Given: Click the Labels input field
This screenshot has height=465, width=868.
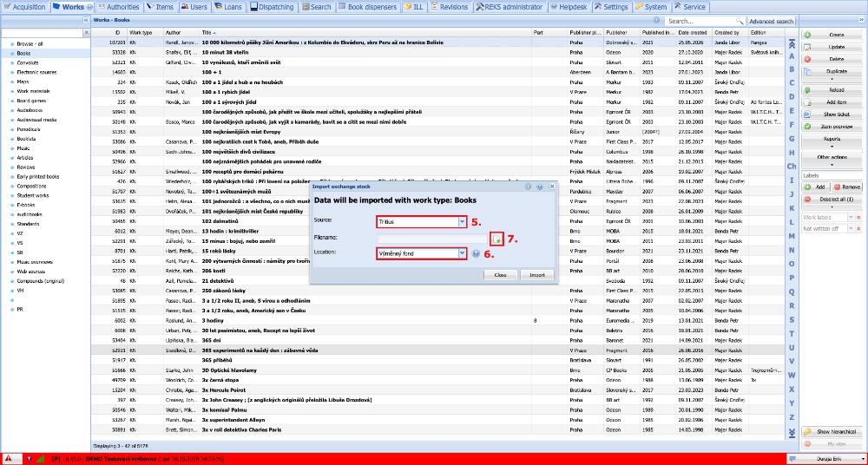Looking at the screenshot, I should click(832, 176).
